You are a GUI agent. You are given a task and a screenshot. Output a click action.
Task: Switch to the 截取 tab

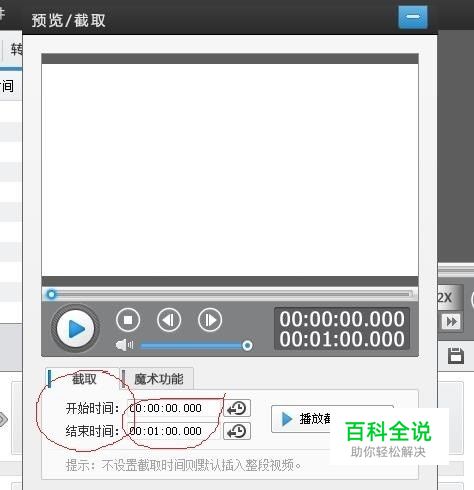tap(82, 379)
